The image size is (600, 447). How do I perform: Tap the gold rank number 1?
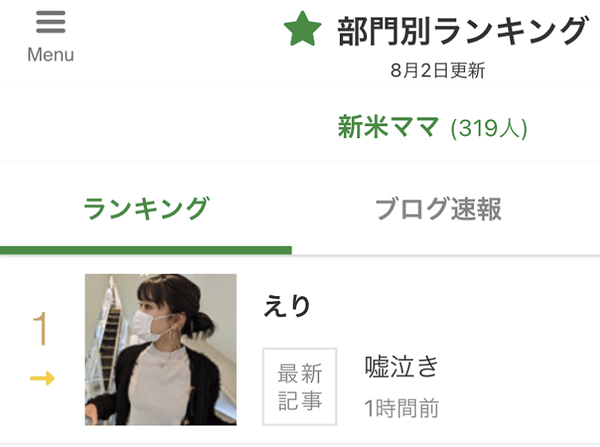(x=41, y=329)
